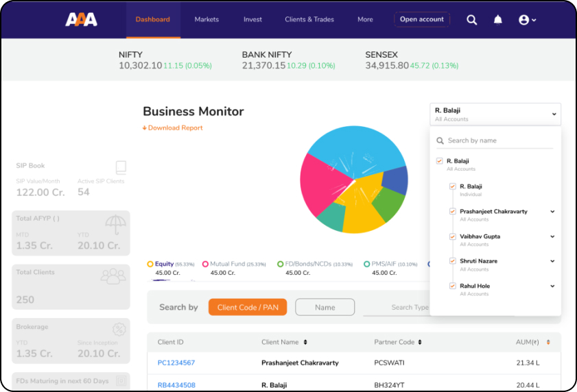Go to Dashboard tab
Screen dimensions: 577x392
coord(153,19)
